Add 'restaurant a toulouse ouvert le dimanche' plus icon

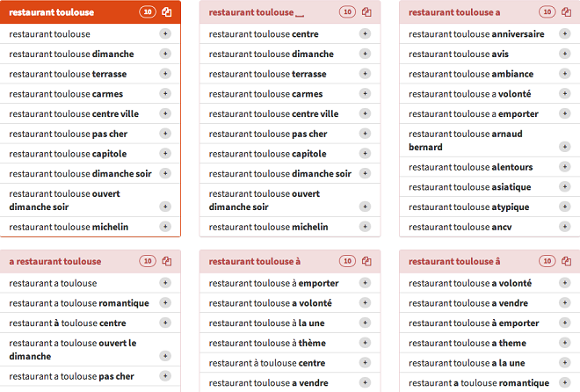[x=165, y=356]
